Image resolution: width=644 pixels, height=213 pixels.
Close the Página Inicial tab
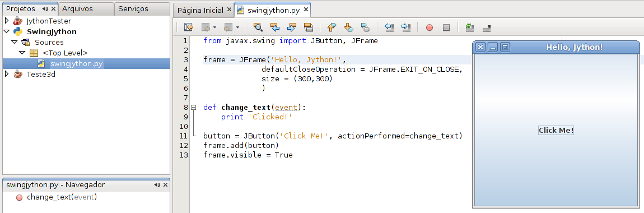(x=229, y=10)
